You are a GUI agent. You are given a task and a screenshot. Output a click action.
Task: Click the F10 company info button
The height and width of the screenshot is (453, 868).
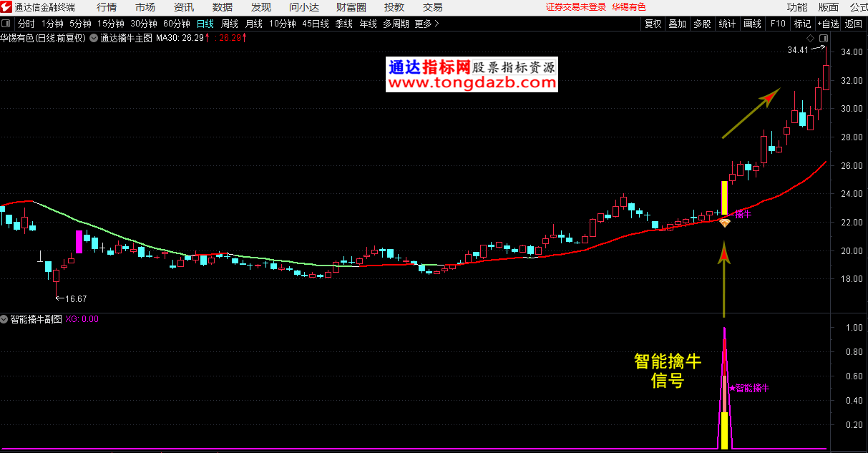pos(778,24)
